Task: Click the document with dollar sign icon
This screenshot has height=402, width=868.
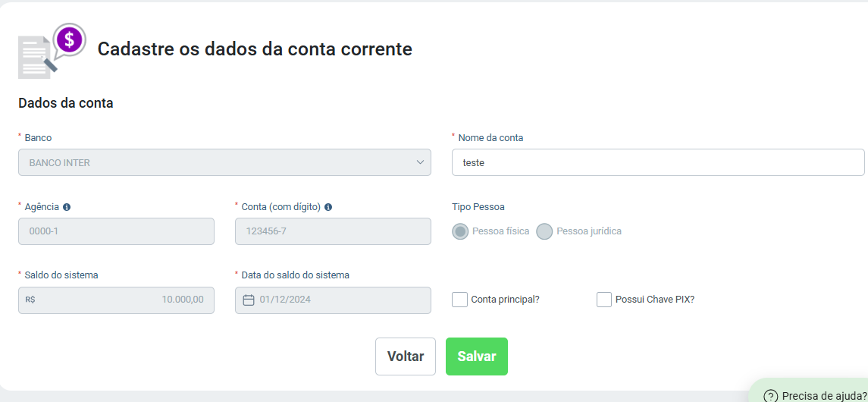Action: click(52, 50)
